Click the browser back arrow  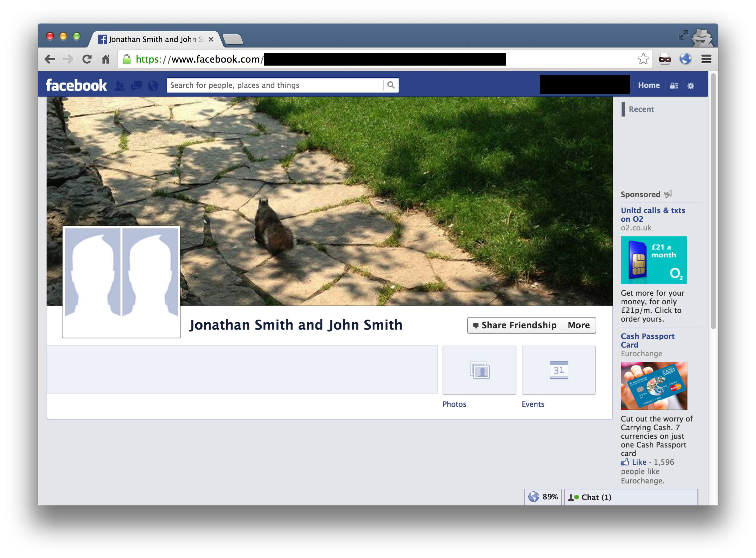coord(50,60)
